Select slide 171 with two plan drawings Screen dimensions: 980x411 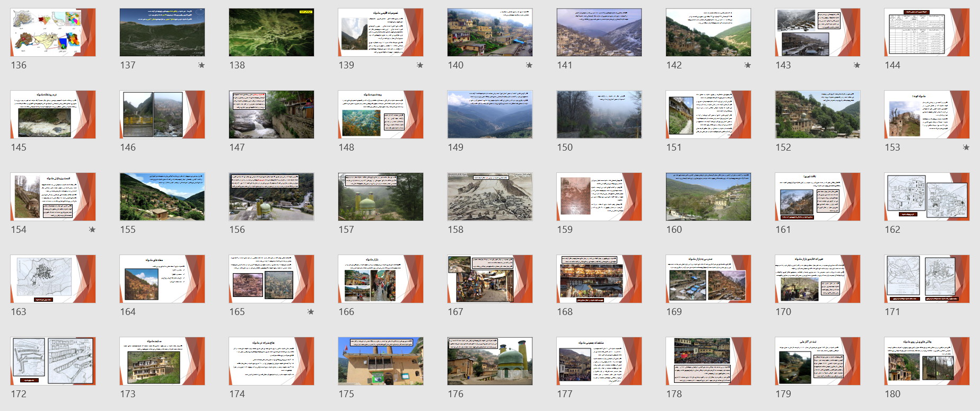(926, 279)
